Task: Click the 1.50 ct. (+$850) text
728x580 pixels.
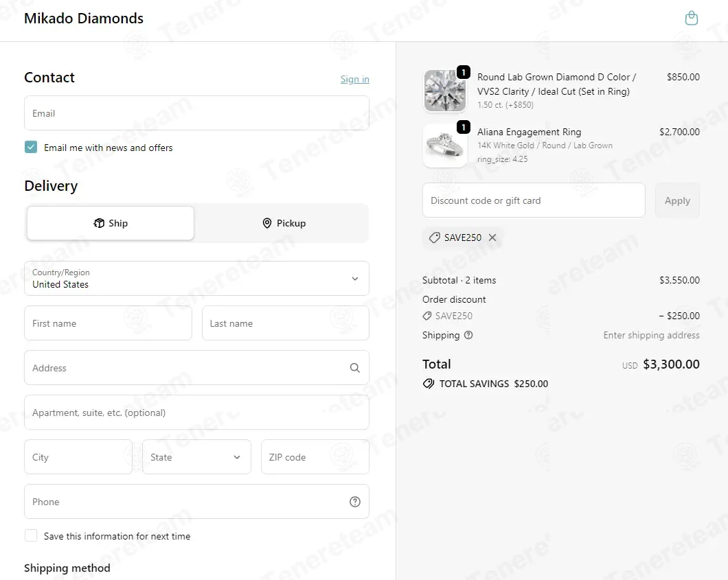Action: [505, 105]
